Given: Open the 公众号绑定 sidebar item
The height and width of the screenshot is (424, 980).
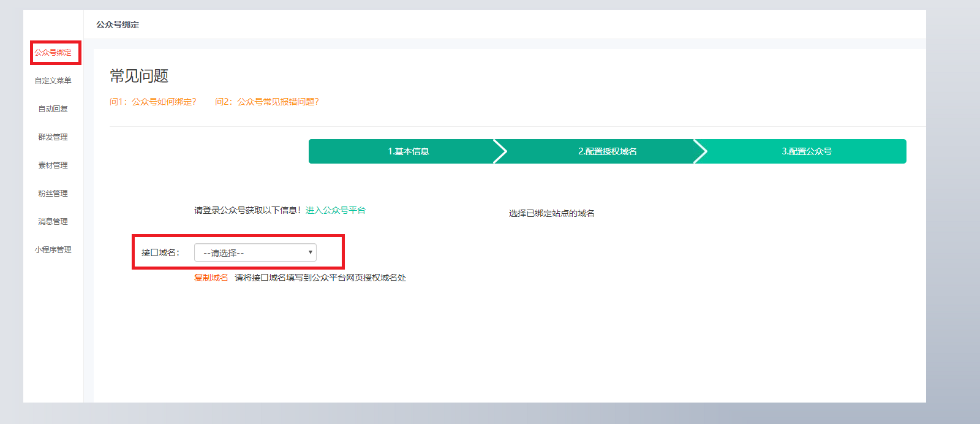Looking at the screenshot, I should coord(53,53).
